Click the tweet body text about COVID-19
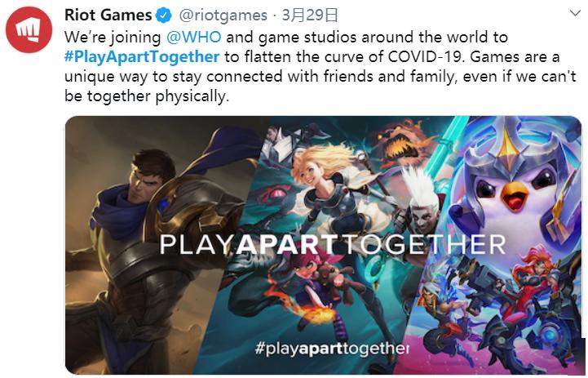The image size is (588, 378). click(x=320, y=66)
